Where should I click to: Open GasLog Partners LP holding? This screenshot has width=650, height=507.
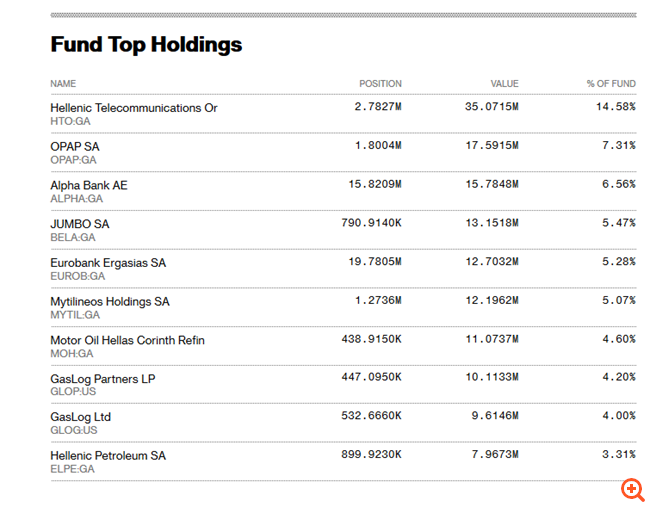pos(103,379)
